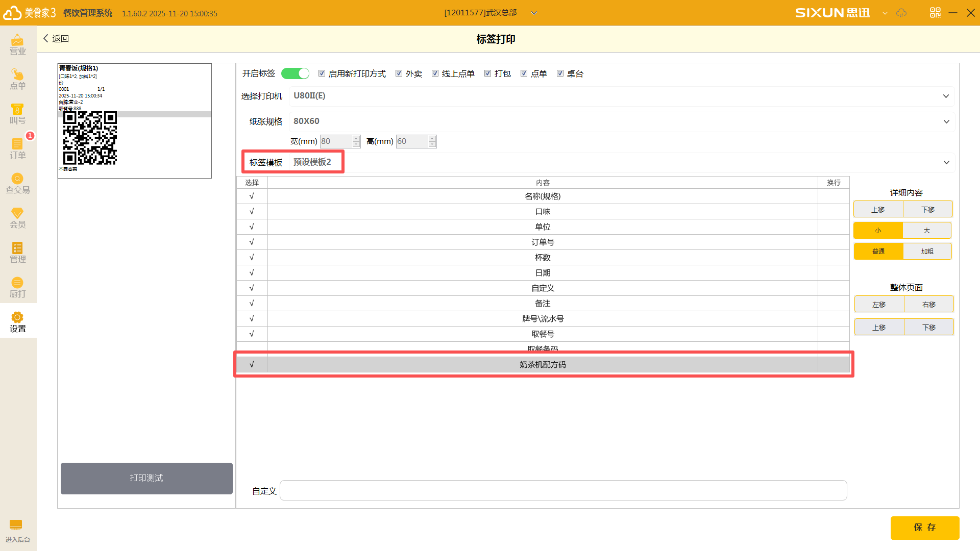Open the 会员 member diamond icon
Image resolution: width=980 pixels, height=551 pixels.
(x=17, y=218)
